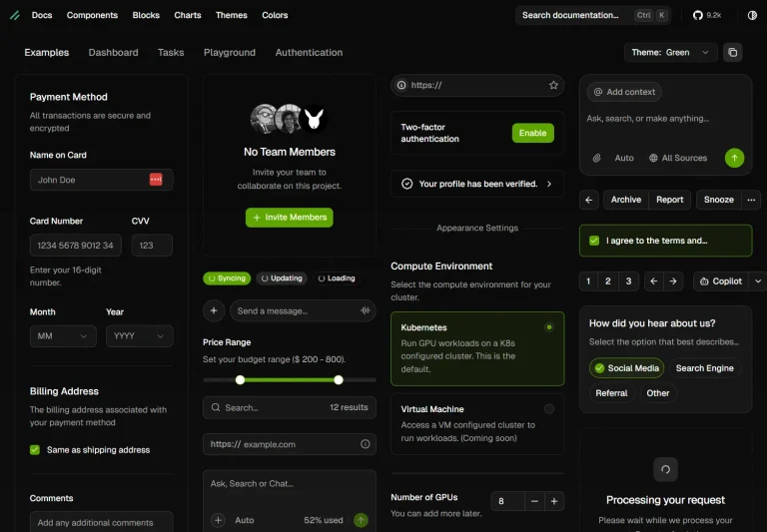Click the Snooze button

click(719, 200)
